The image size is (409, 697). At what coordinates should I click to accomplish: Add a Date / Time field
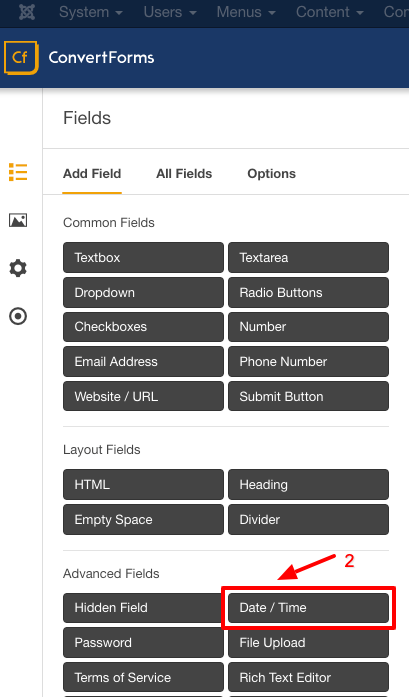pos(309,608)
